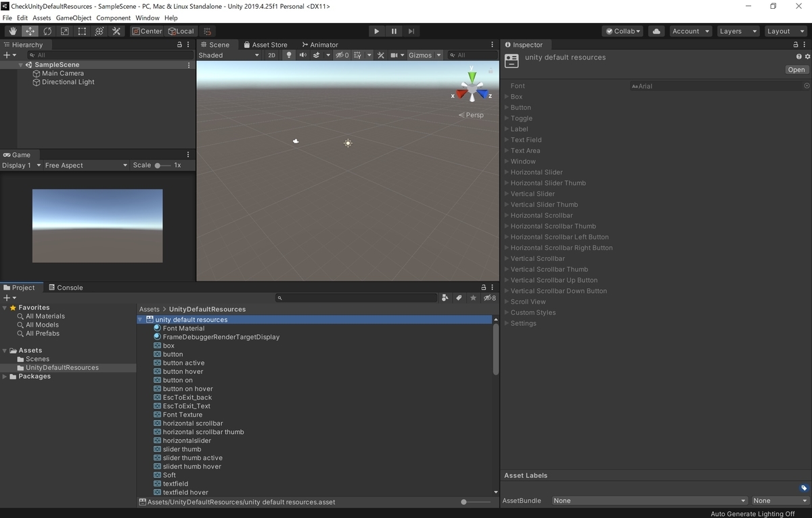This screenshot has width=812, height=518.
Task: Select the Hand tool in toolbar
Action: pyautogui.click(x=13, y=31)
